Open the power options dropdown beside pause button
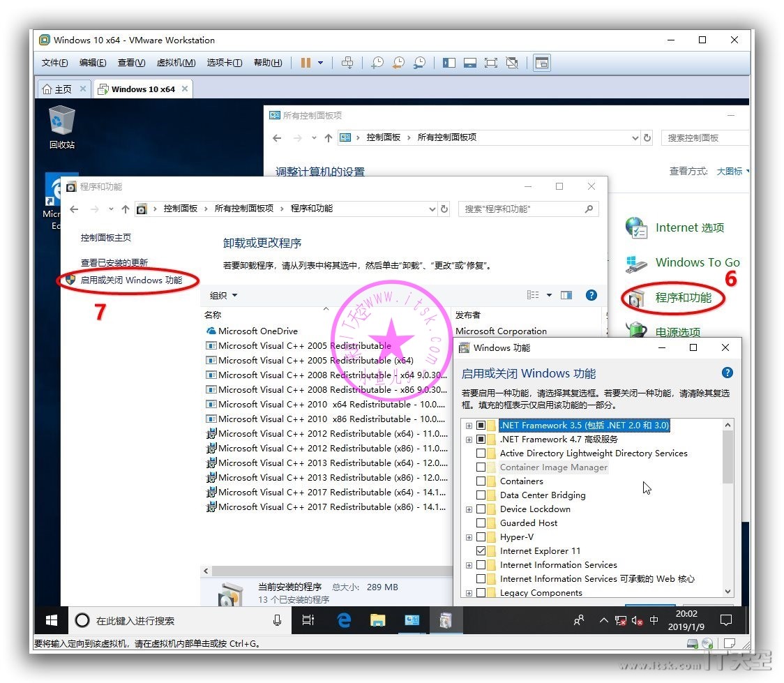 [x=320, y=63]
